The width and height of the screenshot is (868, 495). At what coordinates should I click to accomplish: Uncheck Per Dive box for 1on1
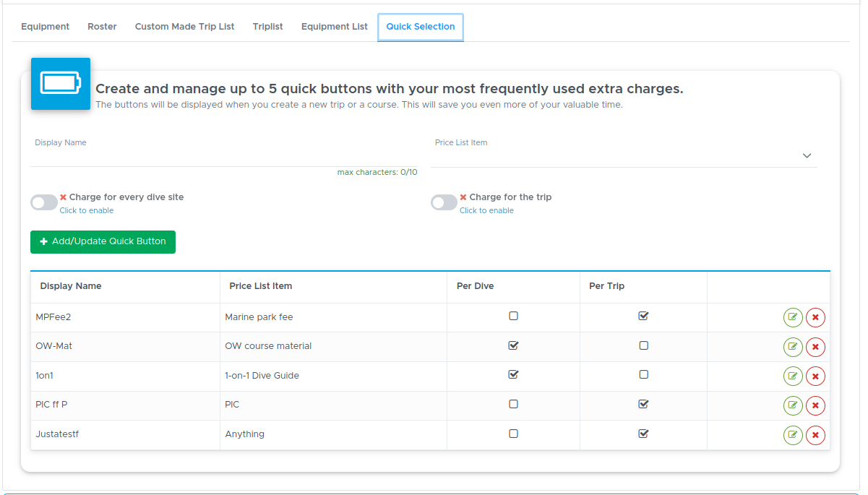(x=513, y=374)
